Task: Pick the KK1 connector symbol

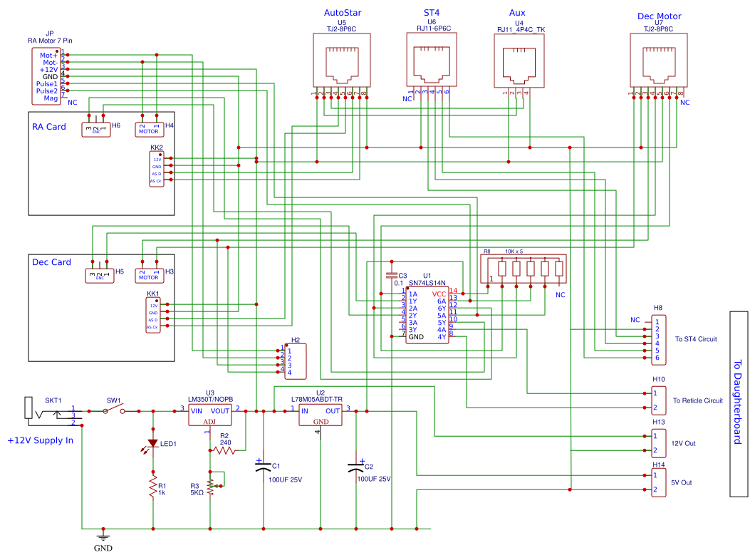Action: (153, 316)
